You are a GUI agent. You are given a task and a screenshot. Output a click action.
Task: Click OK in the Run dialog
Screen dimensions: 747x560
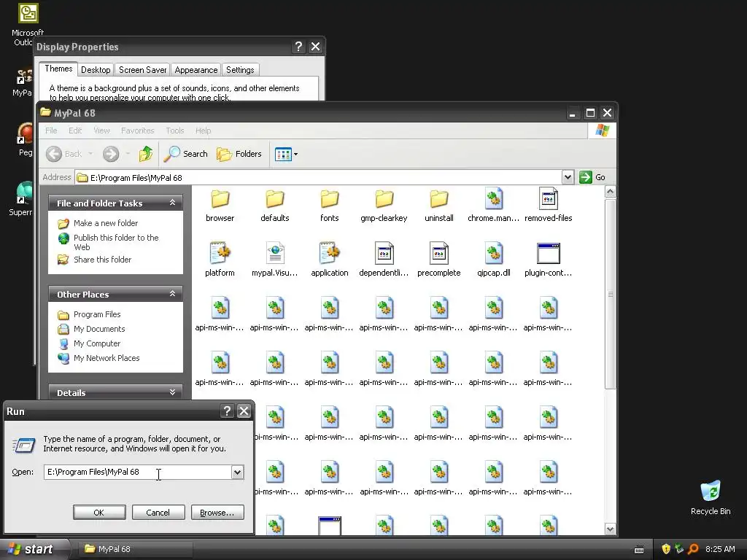tap(99, 513)
